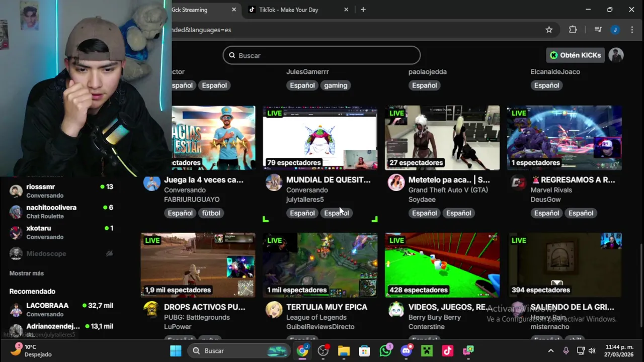644x362 pixels.
Task: Open DeusGow channel avatar
Action: 518,183
